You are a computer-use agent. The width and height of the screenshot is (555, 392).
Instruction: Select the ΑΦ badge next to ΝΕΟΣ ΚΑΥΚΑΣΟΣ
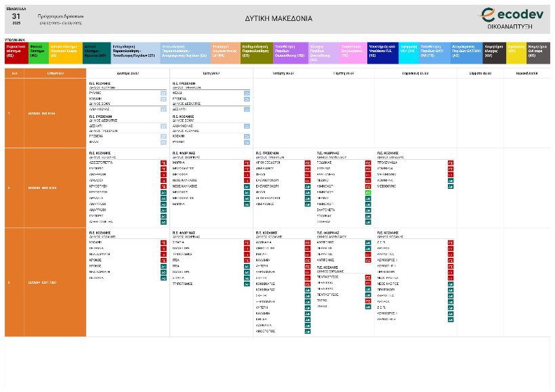pos(247,186)
